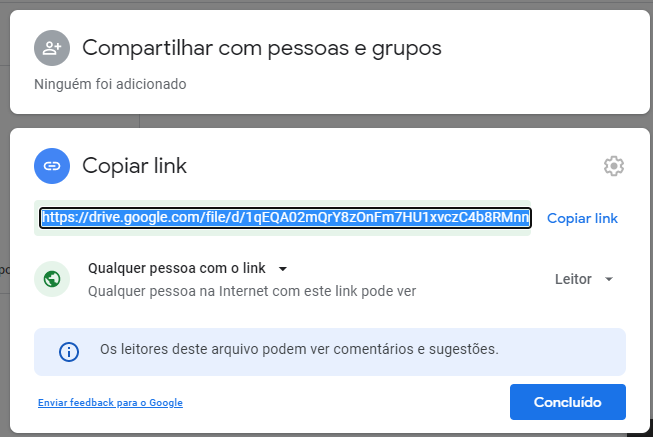Click the arrow beside 'Qualquer pessoa com o link'
Viewport: 653px width, 437px height.
[283, 269]
